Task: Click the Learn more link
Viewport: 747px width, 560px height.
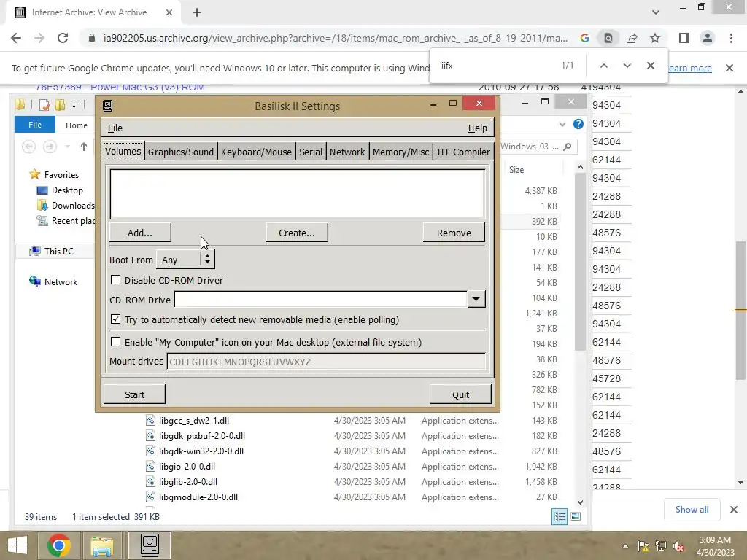Action: point(690,68)
